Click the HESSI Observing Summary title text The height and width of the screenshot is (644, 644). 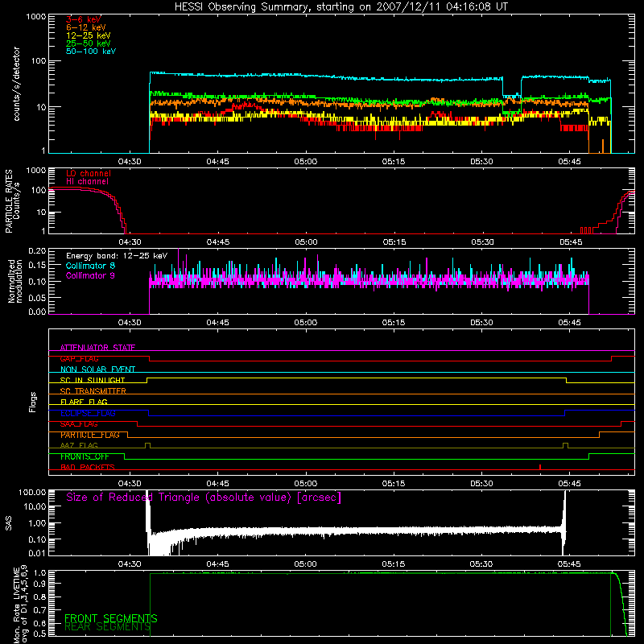click(341, 7)
